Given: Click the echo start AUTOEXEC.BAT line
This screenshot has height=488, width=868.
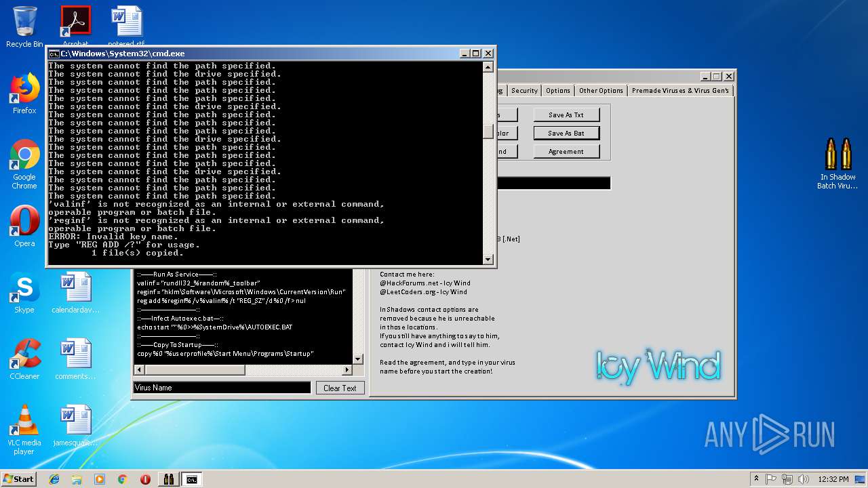Looking at the screenshot, I should (x=215, y=327).
